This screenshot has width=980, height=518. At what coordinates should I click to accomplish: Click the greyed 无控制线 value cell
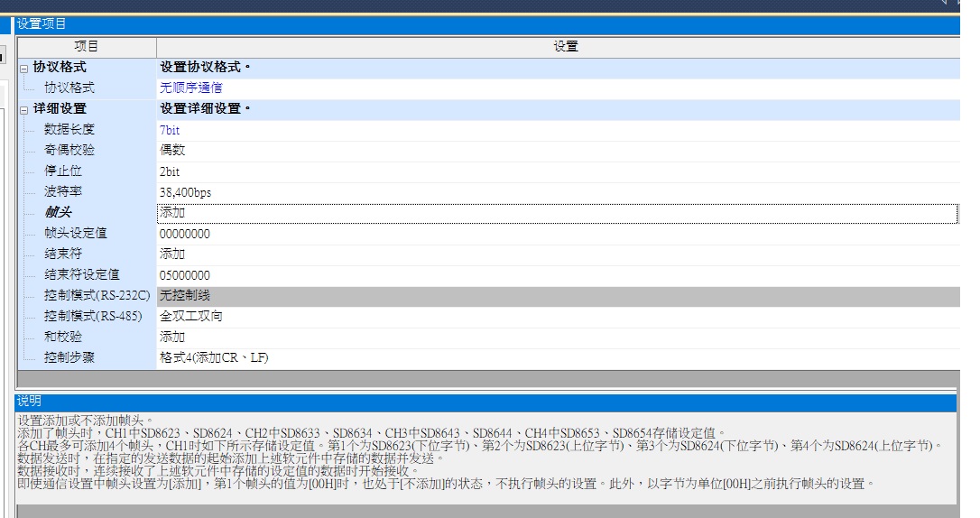pyautogui.click(x=556, y=296)
